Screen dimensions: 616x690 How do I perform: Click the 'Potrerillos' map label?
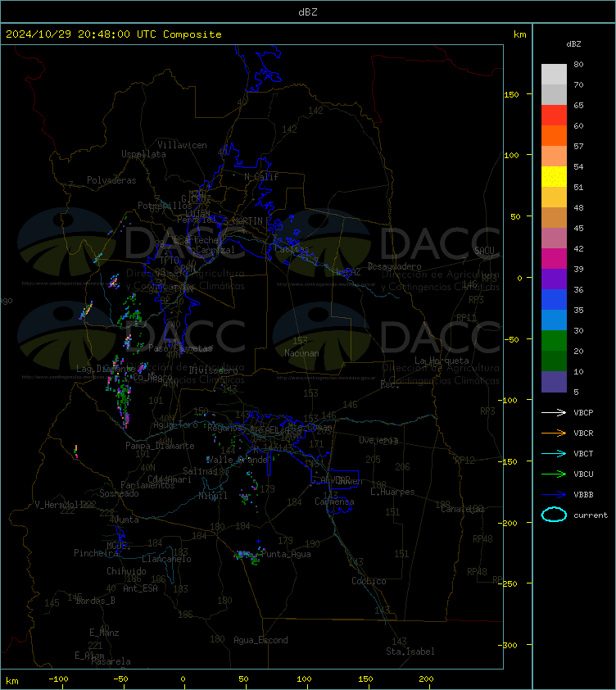coord(165,206)
